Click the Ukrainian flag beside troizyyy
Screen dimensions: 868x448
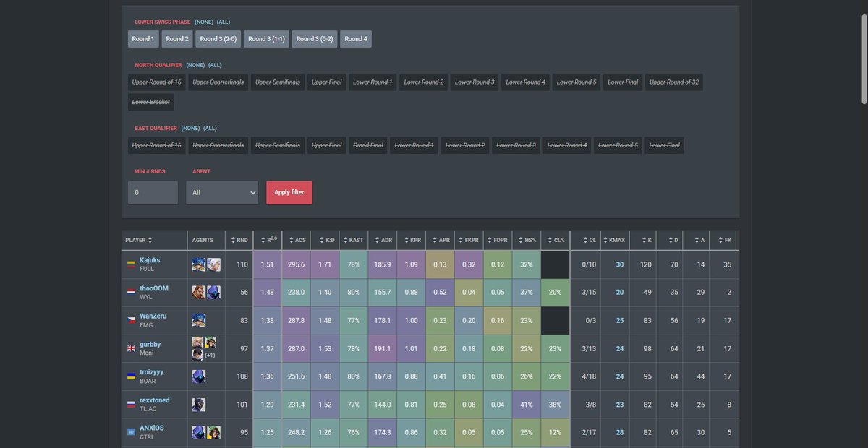(132, 376)
